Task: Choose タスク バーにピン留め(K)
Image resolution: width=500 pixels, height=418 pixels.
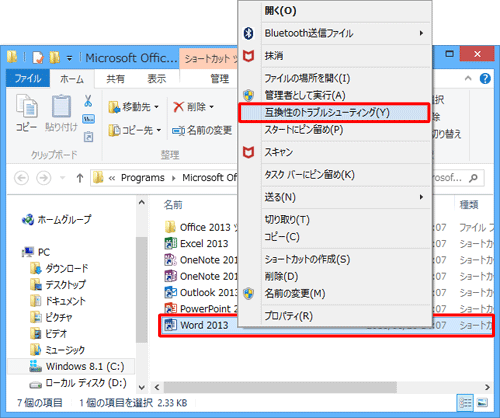Action: 335,175
